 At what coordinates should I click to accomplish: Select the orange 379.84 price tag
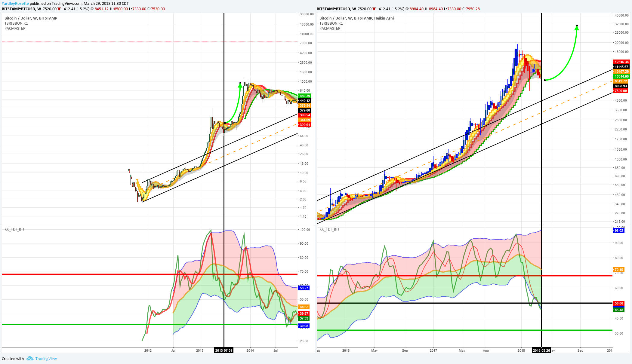pyautogui.click(x=304, y=106)
